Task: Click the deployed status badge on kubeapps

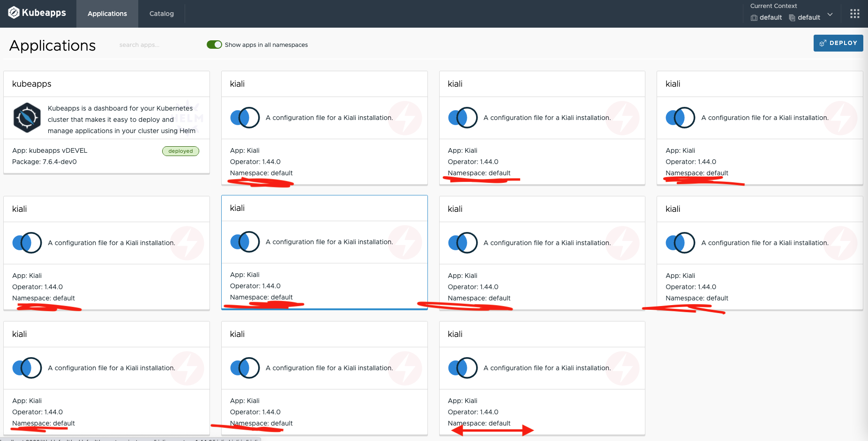Action: point(180,150)
